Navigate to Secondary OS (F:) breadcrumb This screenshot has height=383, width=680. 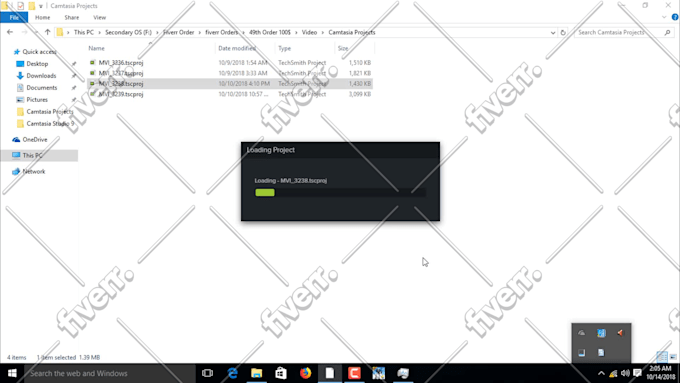coord(128,33)
